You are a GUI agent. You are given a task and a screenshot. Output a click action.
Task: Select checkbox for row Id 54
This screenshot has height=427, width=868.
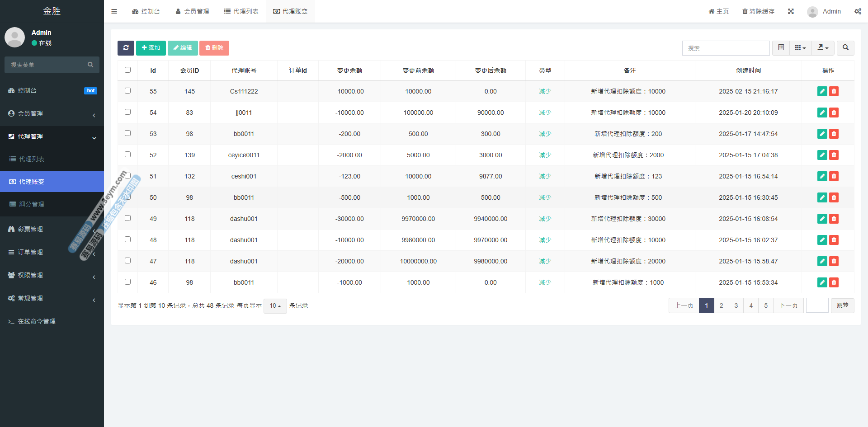tap(127, 112)
